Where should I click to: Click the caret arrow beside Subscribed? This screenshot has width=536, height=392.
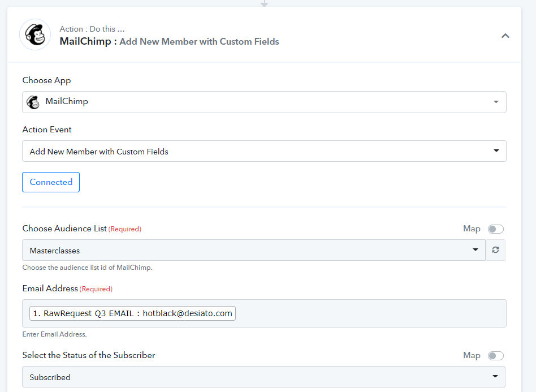click(x=495, y=376)
